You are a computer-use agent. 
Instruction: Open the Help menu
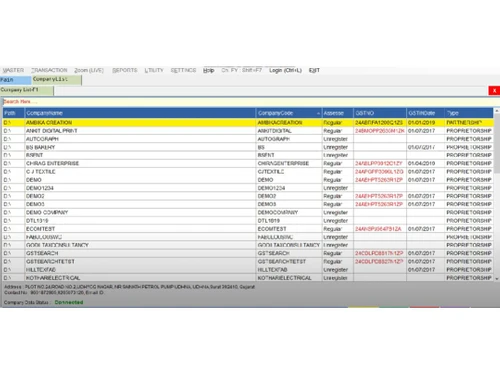208,70
